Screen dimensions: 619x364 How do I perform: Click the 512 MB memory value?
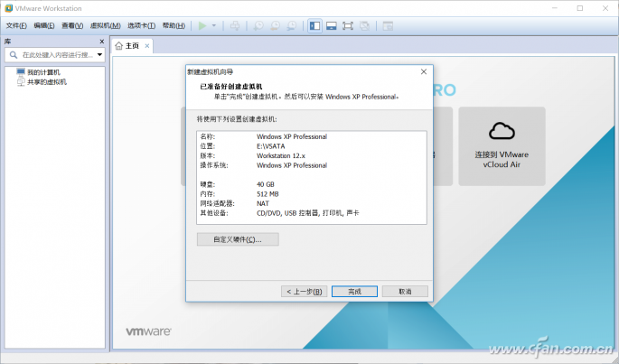pyautogui.click(x=267, y=194)
